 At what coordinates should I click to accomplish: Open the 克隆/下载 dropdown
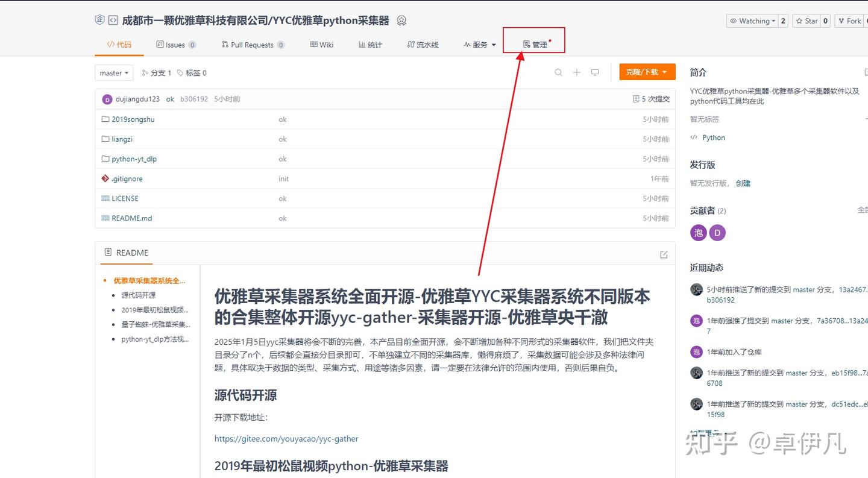coord(647,72)
